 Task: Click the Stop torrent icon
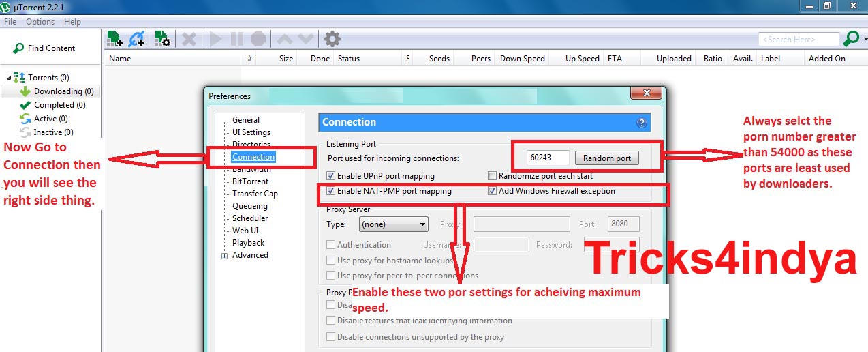pyautogui.click(x=258, y=39)
